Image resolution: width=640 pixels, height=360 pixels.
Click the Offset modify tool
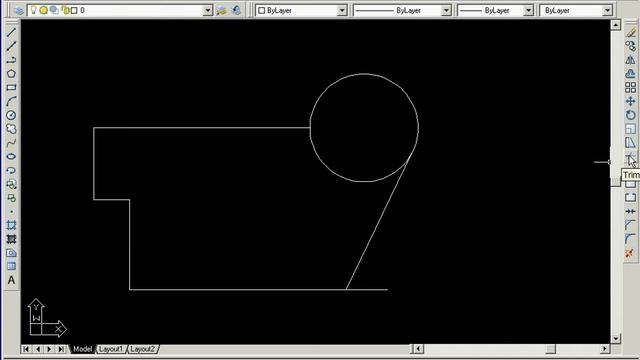pos(631,74)
